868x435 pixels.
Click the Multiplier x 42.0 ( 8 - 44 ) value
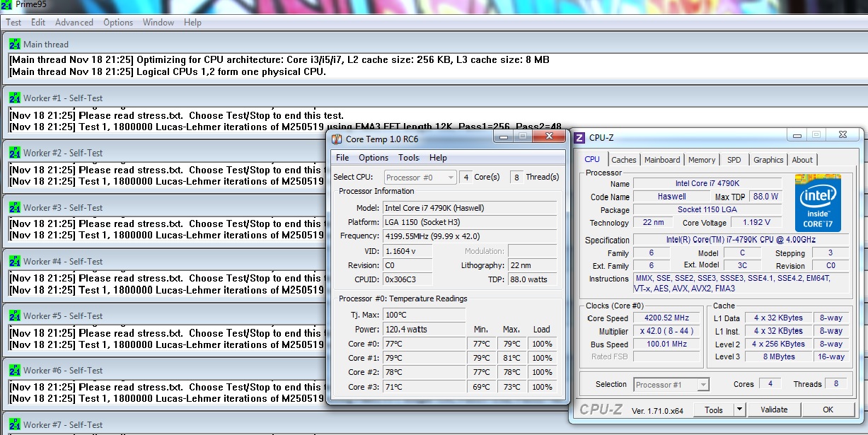(x=666, y=331)
